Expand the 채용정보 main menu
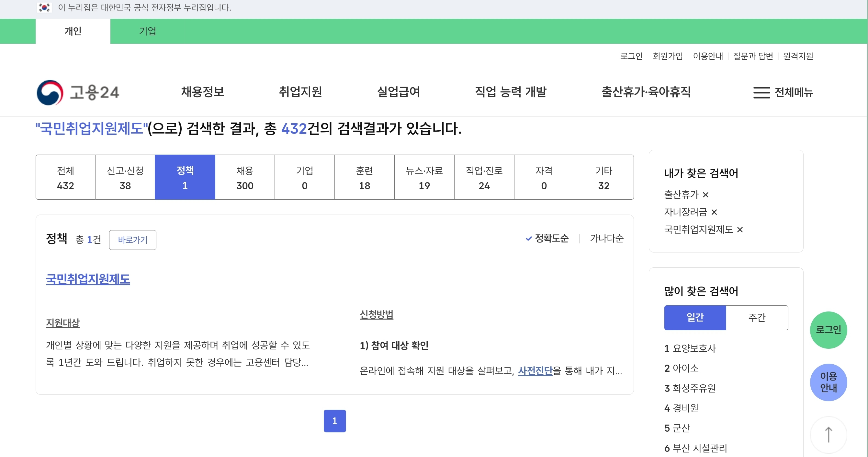868x457 pixels. click(202, 92)
